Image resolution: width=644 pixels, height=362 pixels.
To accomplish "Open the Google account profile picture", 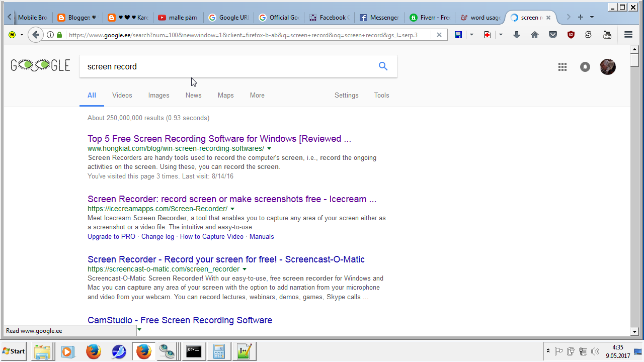I will 608,67.
